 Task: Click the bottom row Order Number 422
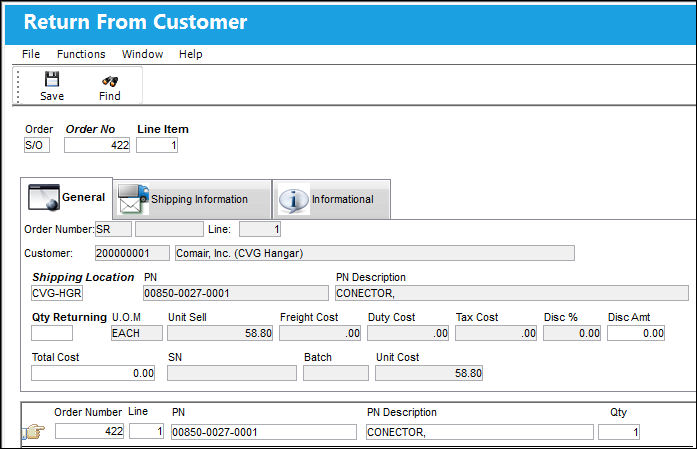(89, 432)
